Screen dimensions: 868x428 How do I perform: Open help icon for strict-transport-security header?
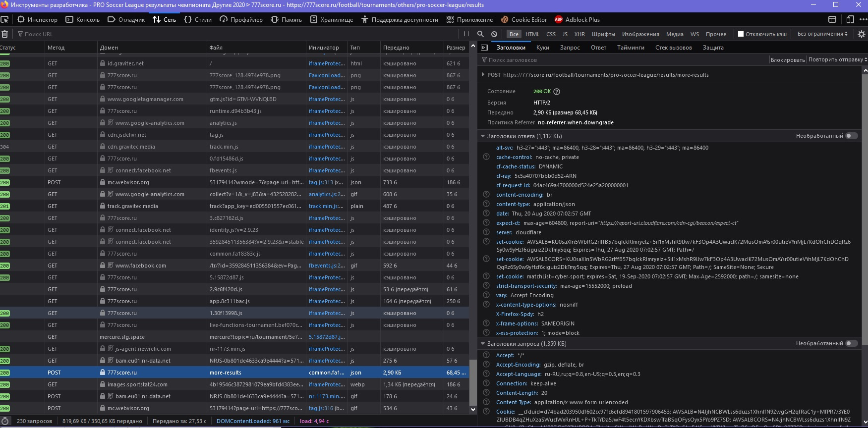(486, 286)
